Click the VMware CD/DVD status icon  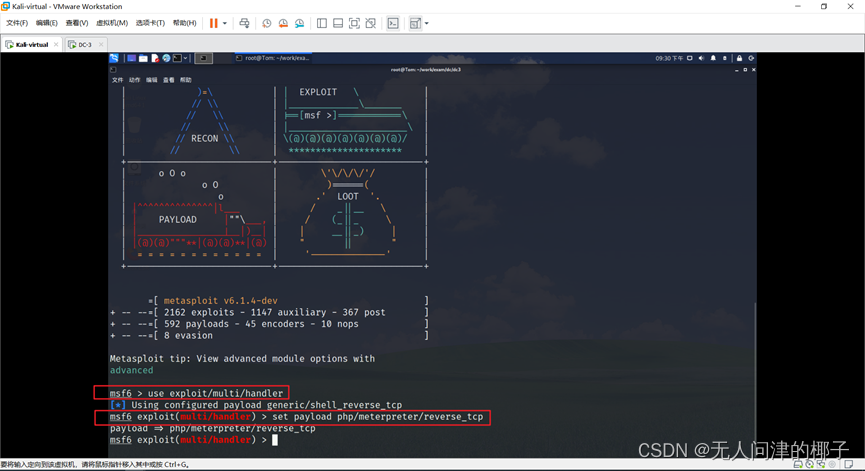[x=809, y=464]
